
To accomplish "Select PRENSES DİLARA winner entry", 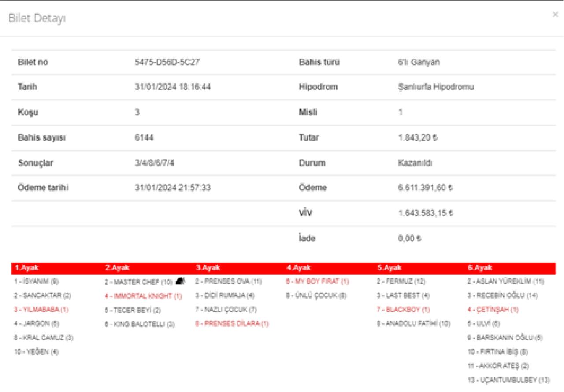I will [232, 324].
